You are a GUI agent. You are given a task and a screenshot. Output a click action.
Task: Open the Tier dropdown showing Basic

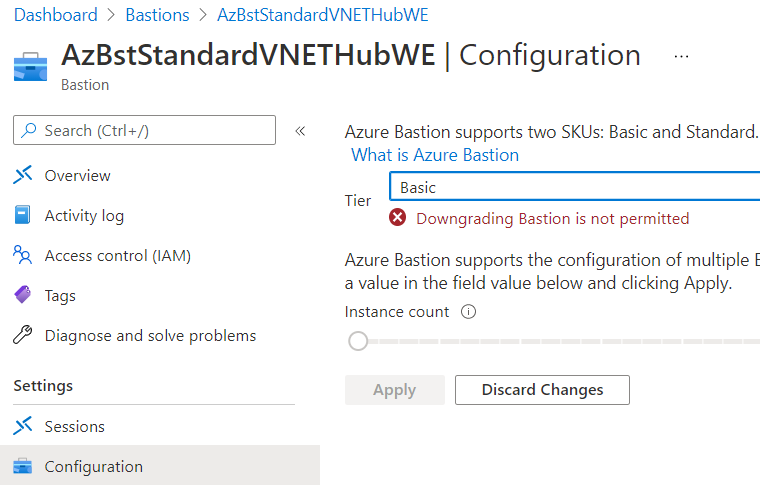point(574,187)
